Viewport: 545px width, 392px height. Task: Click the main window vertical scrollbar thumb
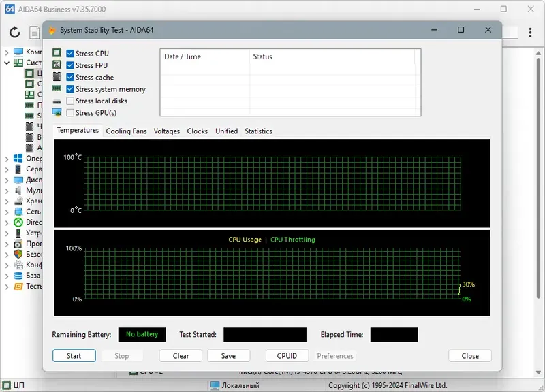tap(538, 177)
